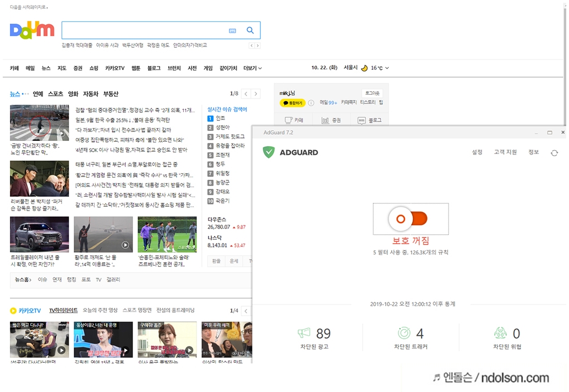Viewport: 569px width, 392px height.
Task: Show previous suggested search keywords
Action: tap(251, 45)
